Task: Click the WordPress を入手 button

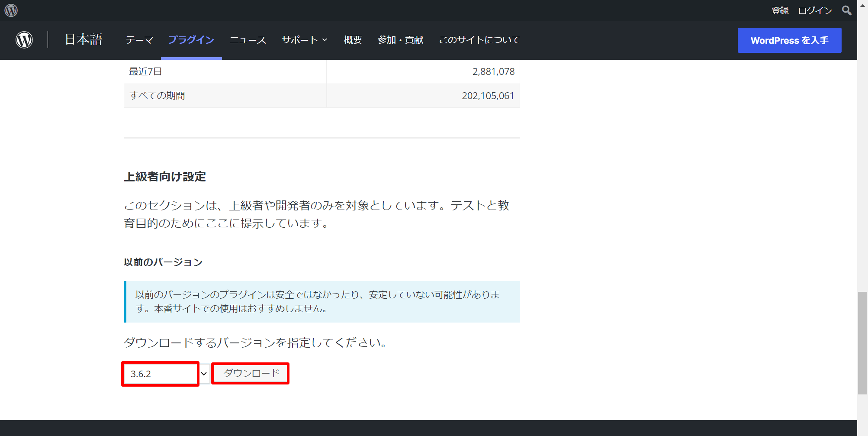Action: 789,40
